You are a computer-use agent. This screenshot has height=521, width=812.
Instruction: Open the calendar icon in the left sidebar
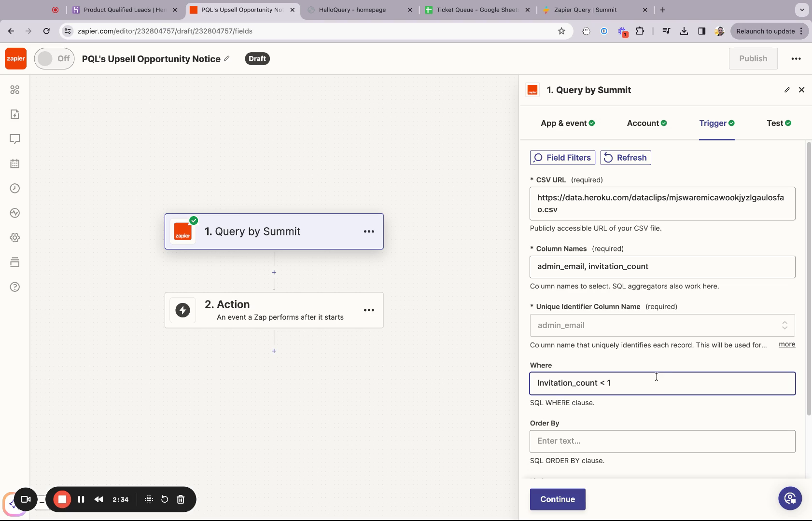click(15, 163)
